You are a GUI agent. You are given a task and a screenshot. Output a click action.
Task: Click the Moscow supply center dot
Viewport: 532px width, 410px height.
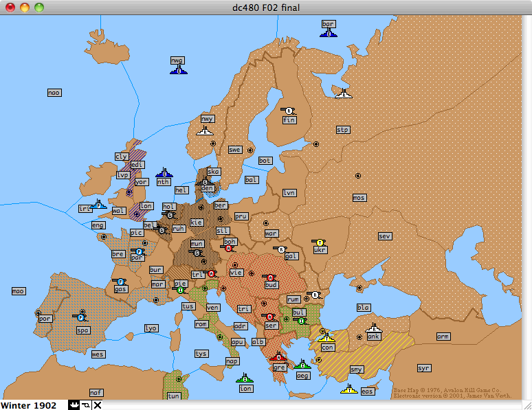358,176
